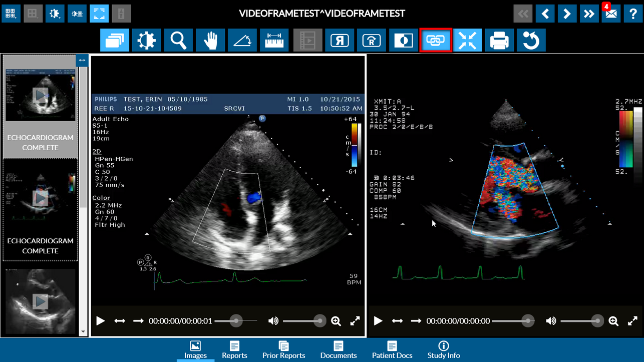The width and height of the screenshot is (644, 362).
Task: Toggle fullscreen on the right video panel
Action: coord(632,321)
